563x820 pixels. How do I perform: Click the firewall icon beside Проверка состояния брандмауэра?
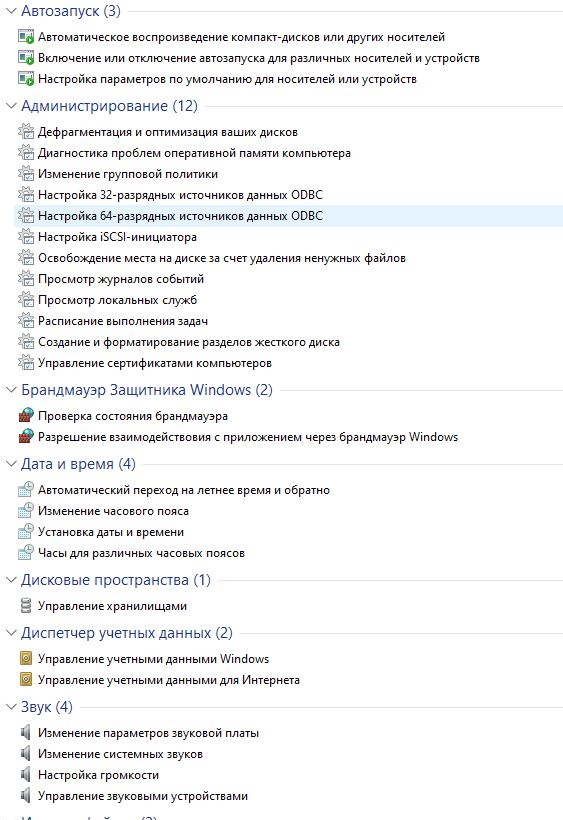click(x=26, y=416)
